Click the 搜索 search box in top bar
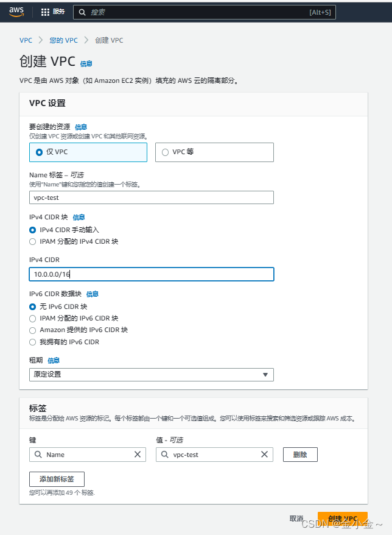This screenshot has height=535, width=392. pyautogui.click(x=152, y=12)
